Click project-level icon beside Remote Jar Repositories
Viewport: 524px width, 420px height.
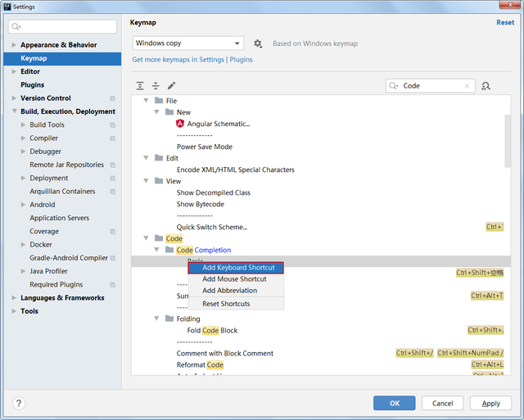[113, 165]
